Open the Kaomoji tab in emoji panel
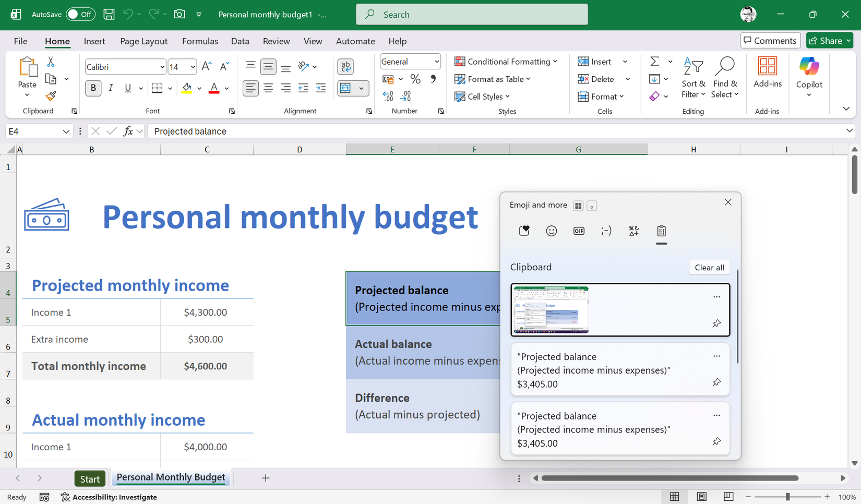 (606, 231)
